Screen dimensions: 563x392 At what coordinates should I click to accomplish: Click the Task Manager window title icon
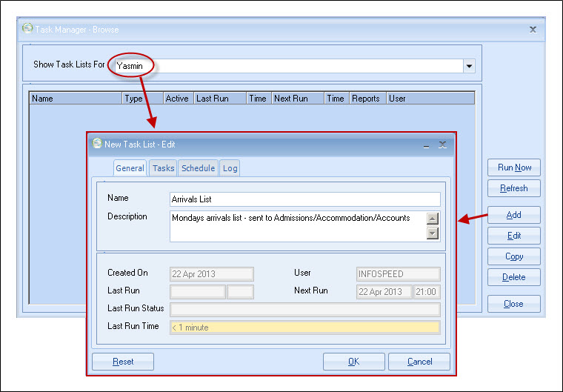pyautogui.click(x=27, y=29)
